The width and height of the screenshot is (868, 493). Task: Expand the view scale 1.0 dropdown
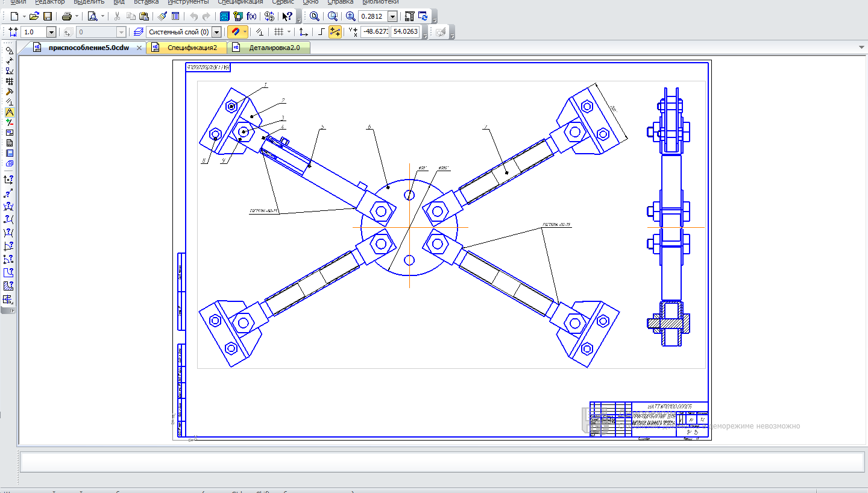[x=51, y=32]
